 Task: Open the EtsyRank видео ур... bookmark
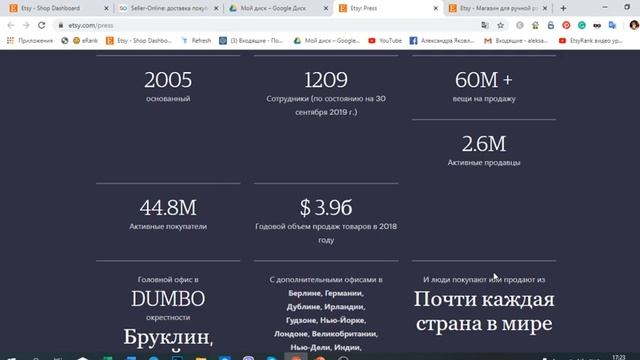point(591,40)
